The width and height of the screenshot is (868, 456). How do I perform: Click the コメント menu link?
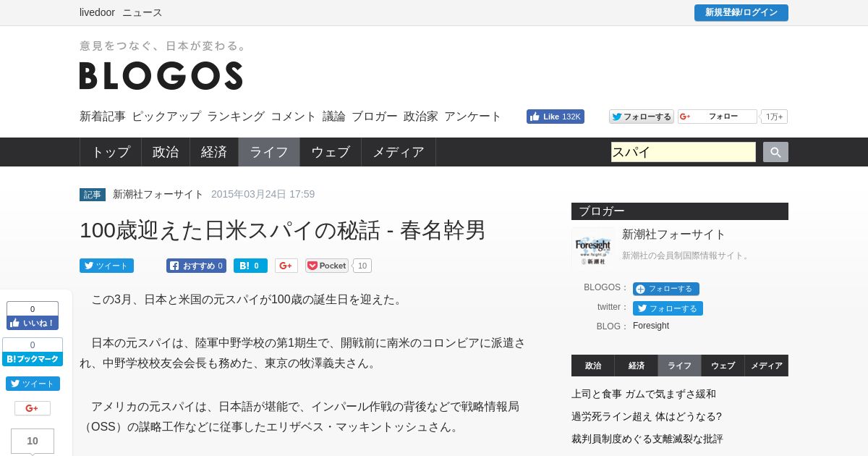[x=294, y=117]
